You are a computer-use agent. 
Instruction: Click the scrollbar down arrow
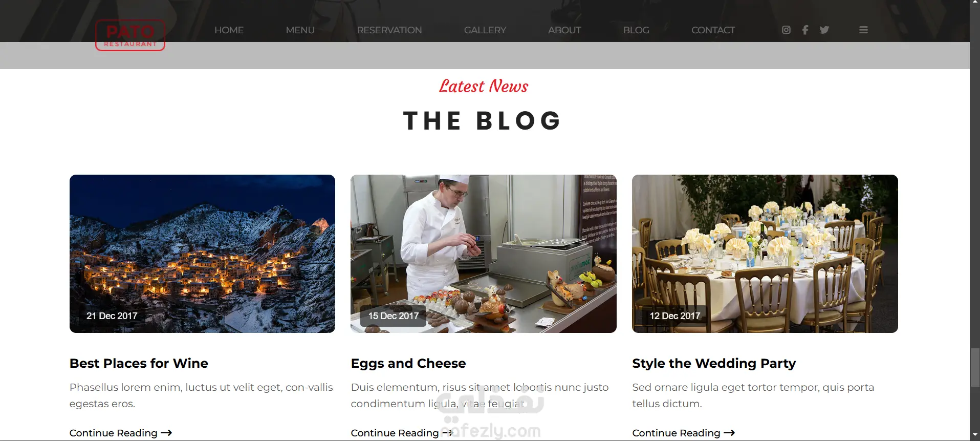pos(975,435)
